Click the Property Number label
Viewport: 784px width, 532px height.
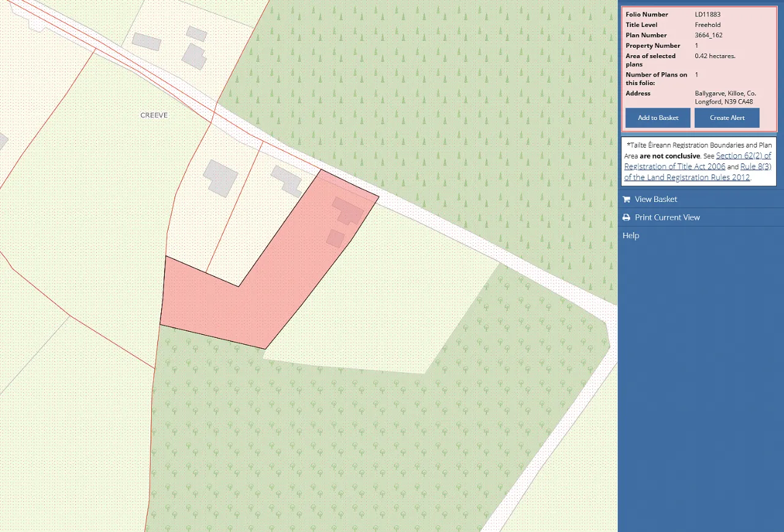653,45
